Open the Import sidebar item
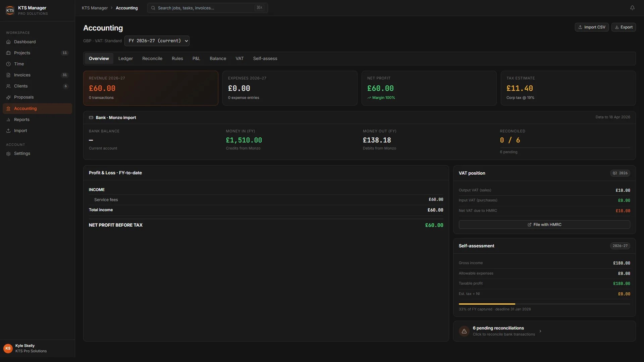This screenshot has width=644, height=362. [x=37, y=131]
